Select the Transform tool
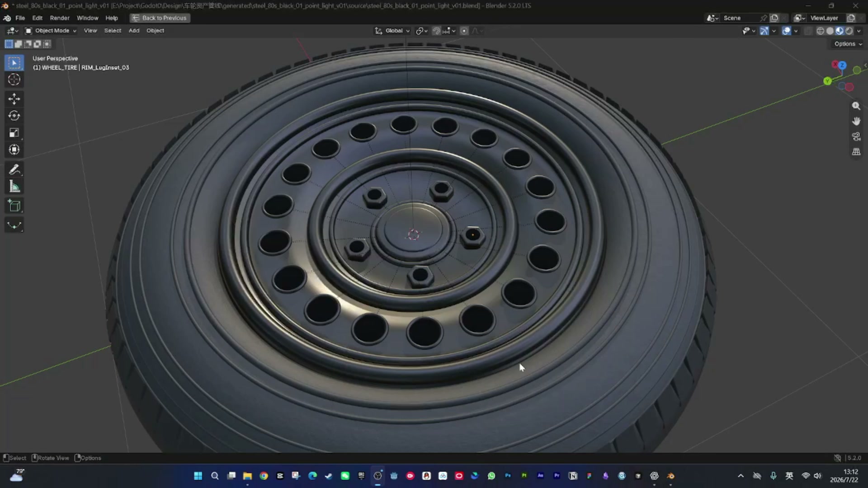 [x=14, y=150]
